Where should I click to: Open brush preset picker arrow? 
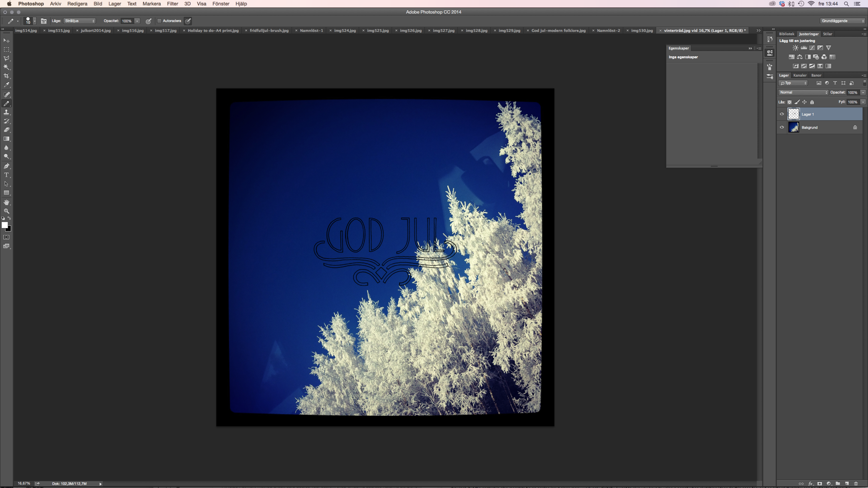click(34, 21)
